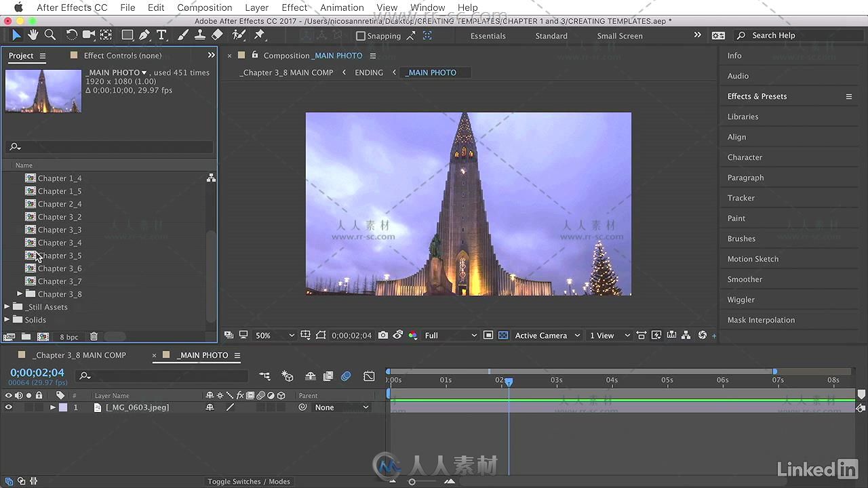The height and width of the screenshot is (488, 868).
Task: Switch to _Chapter 3_8 MAIN COMP timeline tab
Action: click(80, 355)
